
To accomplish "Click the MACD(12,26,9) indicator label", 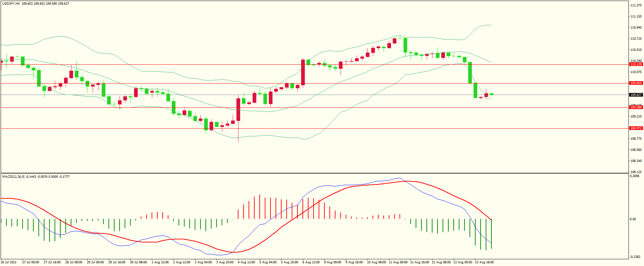I will pos(13,176).
